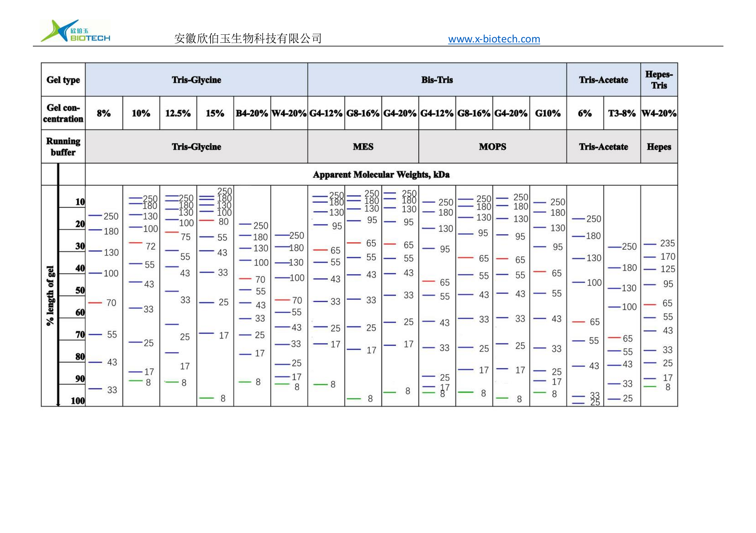This screenshot has height=533, width=756.
Task: Select W4-20% under the Hepes-Tris header
Action: [x=659, y=113]
